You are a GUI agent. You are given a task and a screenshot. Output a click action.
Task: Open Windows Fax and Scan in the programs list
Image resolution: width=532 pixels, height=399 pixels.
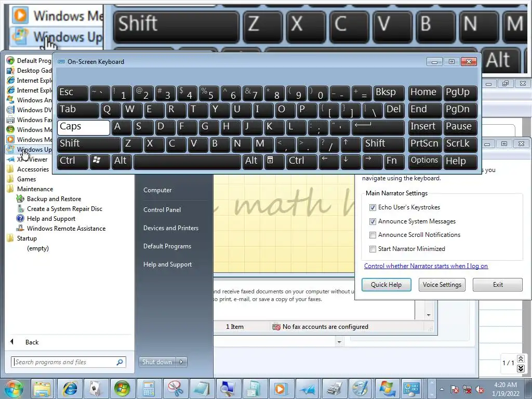point(29,120)
